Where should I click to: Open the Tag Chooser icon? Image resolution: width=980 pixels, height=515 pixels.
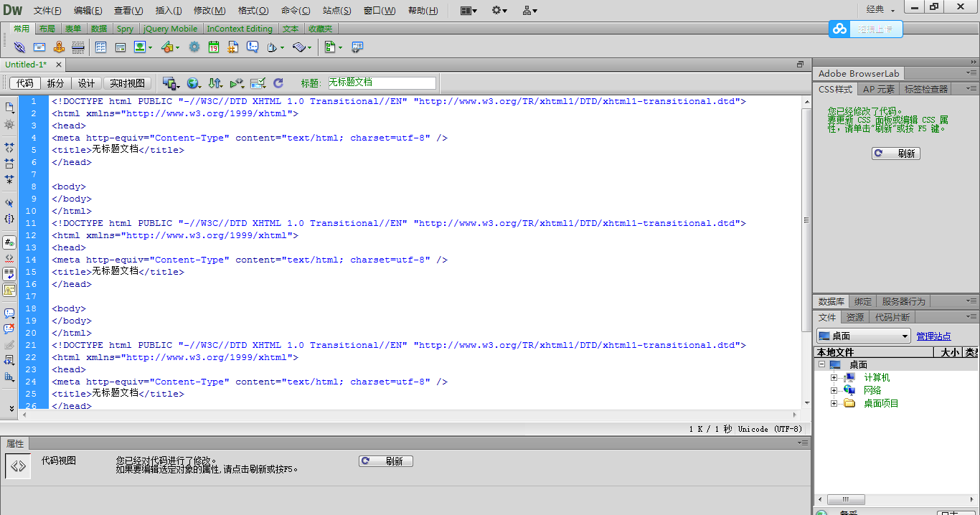click(357, 47)
